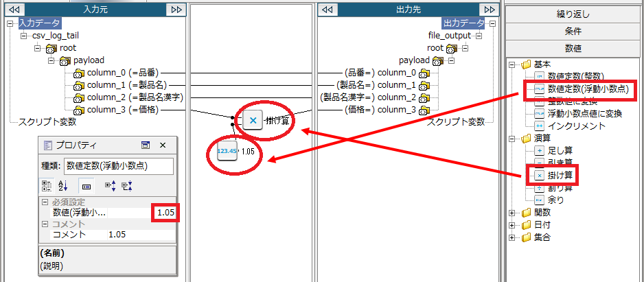Viewport: 644px width, 282px height.
Task: Click the multiplication (掛け算) node on canvas
Action: (x=253, y=121)
